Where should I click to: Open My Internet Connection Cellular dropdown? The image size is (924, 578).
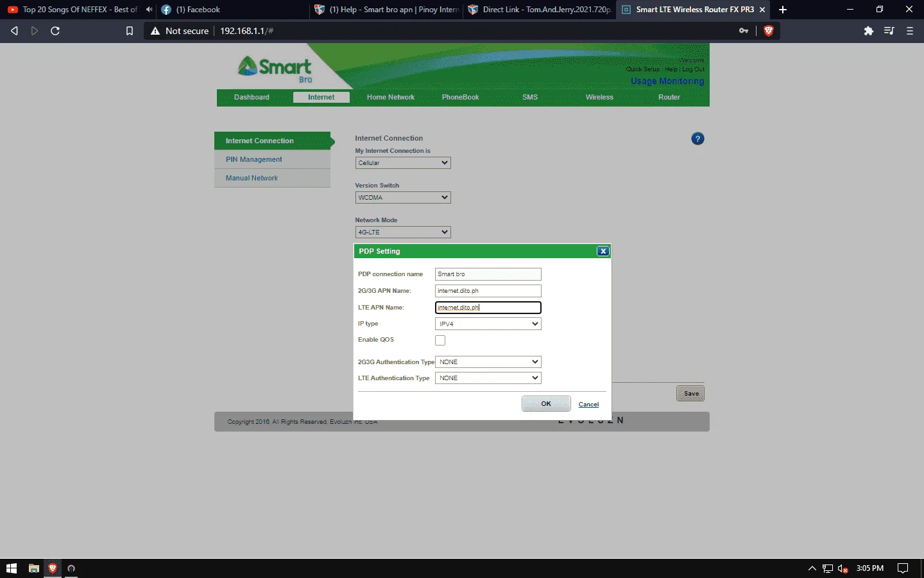403,163
